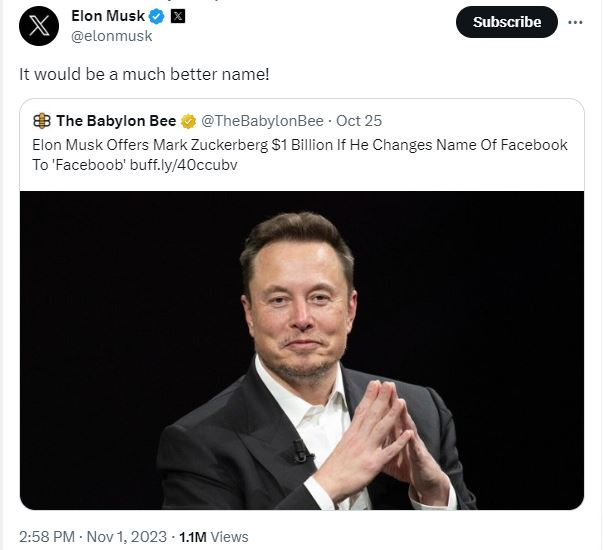Click the X affiliation badge beside name
Image resolution: width=603 pixels, height=550 pixels.
[x=178, y=17]
